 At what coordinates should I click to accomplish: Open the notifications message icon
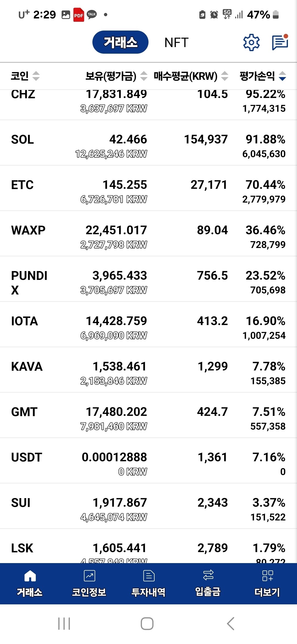(x=280, y=42)
